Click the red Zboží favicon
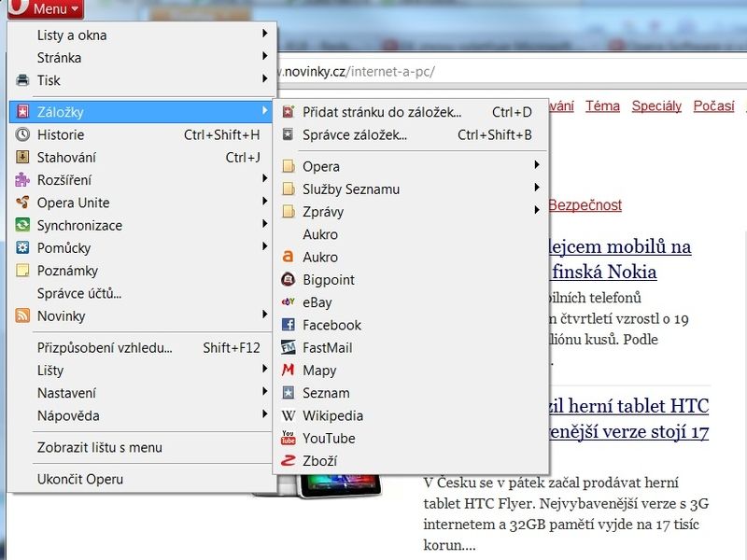This screenshot has height=560, width=747. click(x=289, y=461)
